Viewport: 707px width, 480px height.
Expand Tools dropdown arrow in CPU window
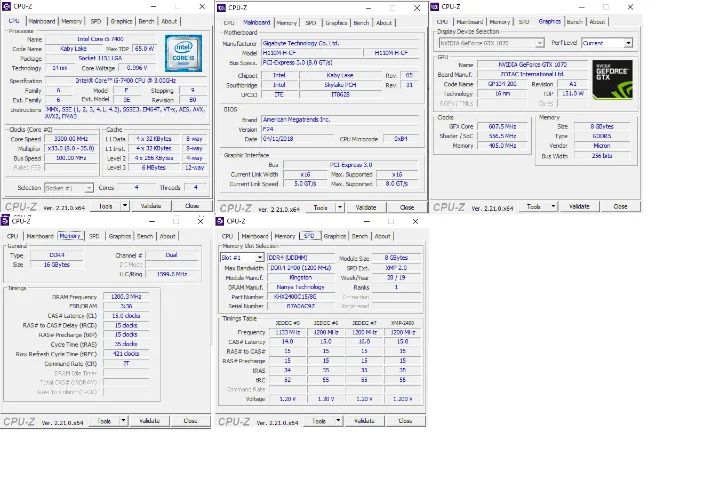125,206
